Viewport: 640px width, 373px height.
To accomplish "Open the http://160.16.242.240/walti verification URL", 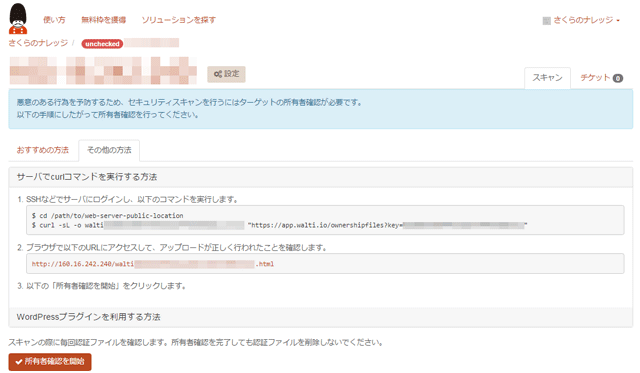I will point(153,264).
